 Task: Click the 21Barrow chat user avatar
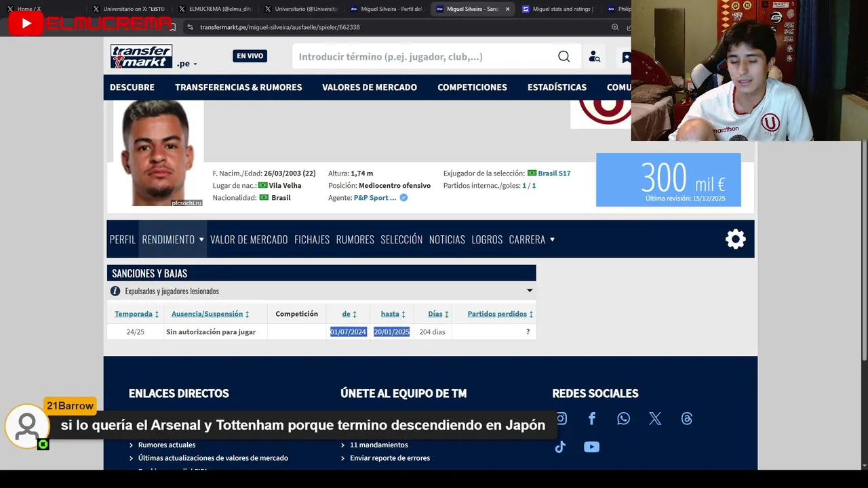point(27,426)
